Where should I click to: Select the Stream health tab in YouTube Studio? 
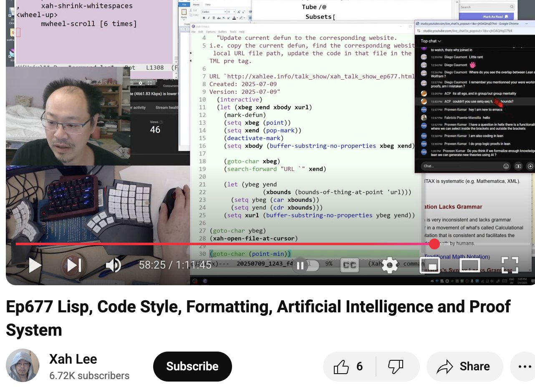(x=167, y=108)
